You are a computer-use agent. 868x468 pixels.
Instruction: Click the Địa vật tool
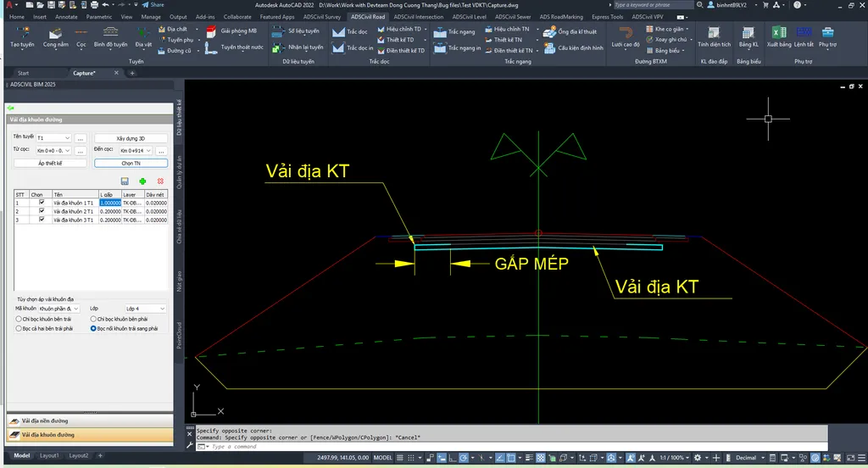click(x=143, y=37)
